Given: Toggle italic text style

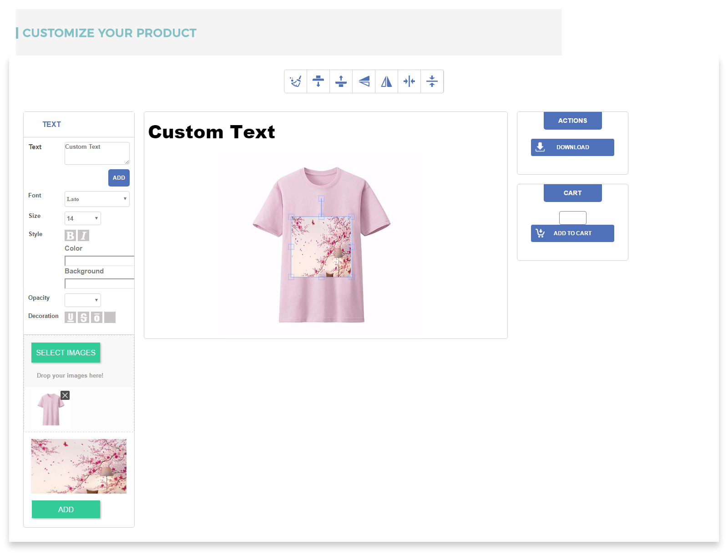Looking at the screenshot, I should click(84, 236).
